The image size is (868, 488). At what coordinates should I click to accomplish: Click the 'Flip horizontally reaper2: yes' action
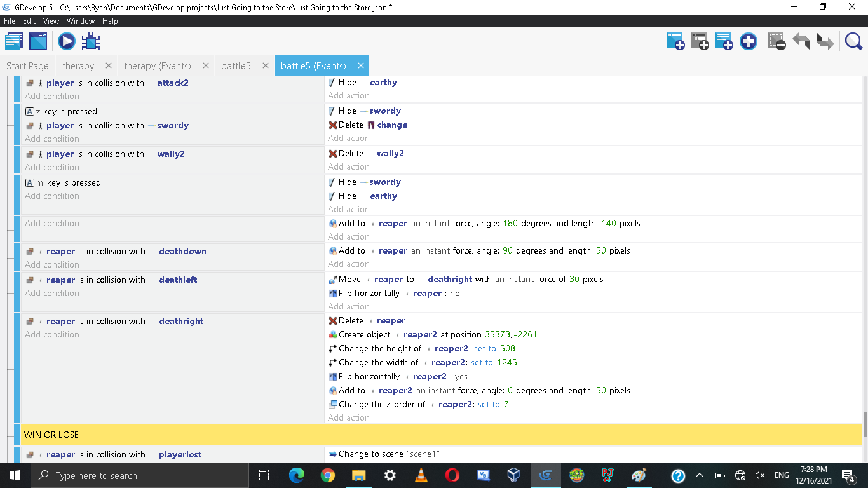(398, 376)
